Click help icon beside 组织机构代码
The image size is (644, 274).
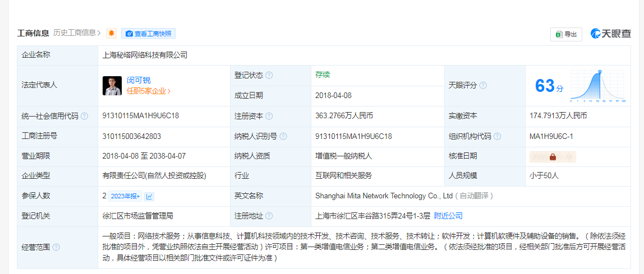[497, 136]
